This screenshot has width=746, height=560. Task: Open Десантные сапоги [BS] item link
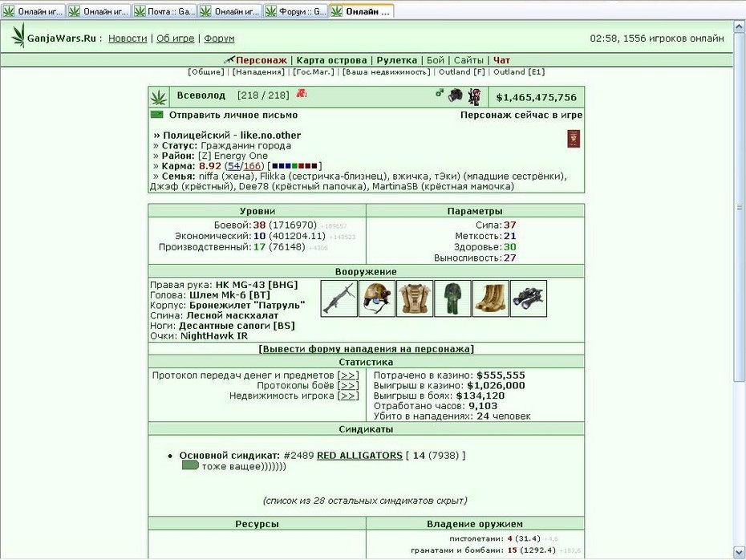pos(237,326)
